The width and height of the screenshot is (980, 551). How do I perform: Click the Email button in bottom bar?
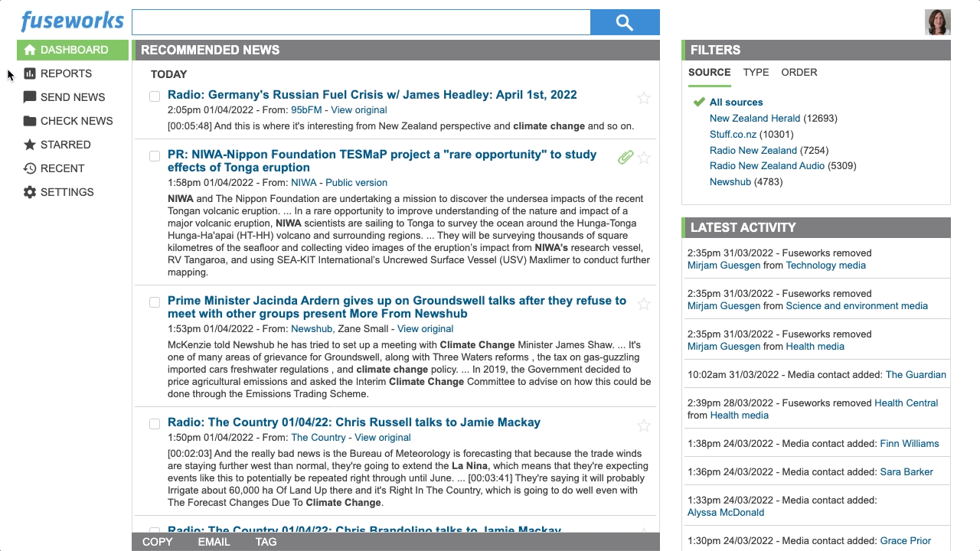[x=214, y=542]
